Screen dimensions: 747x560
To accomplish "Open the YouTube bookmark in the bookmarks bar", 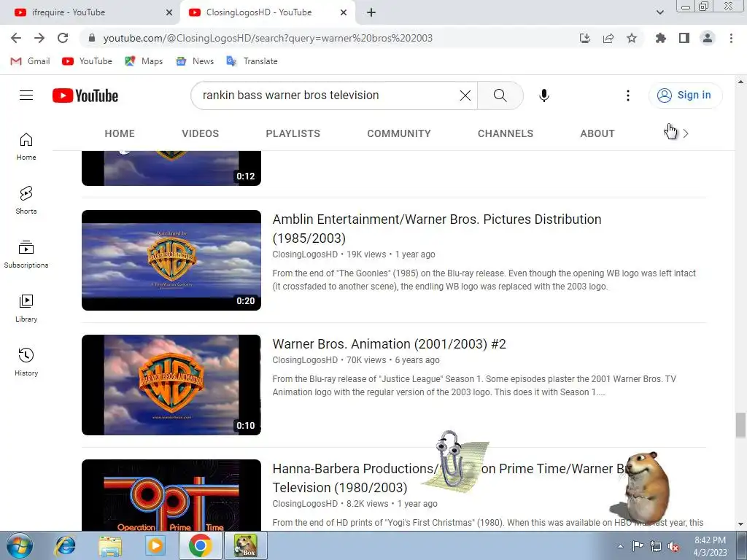I will pyautogui.click(x=88, y=61).
